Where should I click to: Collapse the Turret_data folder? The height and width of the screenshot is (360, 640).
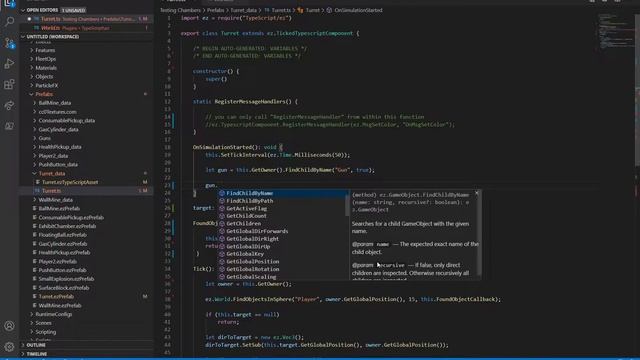point(52,173)
